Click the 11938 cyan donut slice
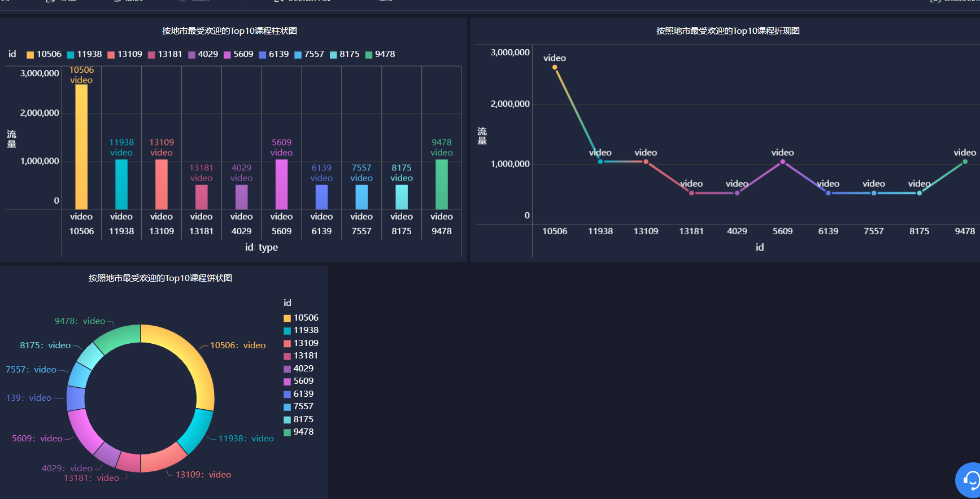This screenshot has height=499, width=980. coord(198,432)
